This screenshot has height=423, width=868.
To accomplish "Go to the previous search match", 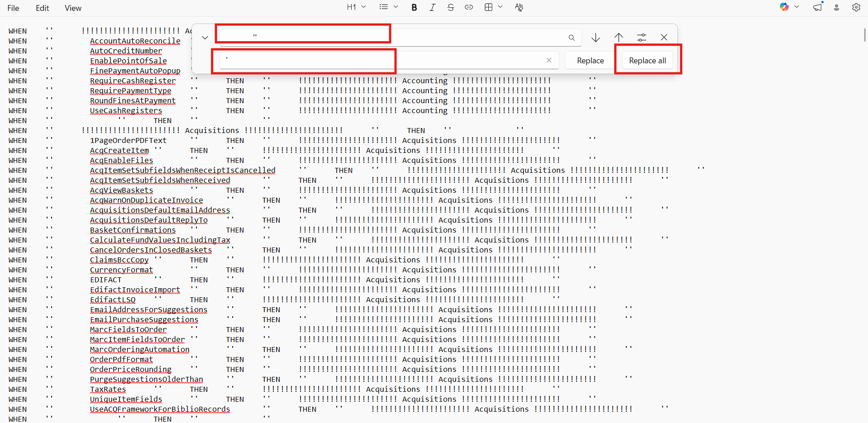I will [x=619, y=38].
